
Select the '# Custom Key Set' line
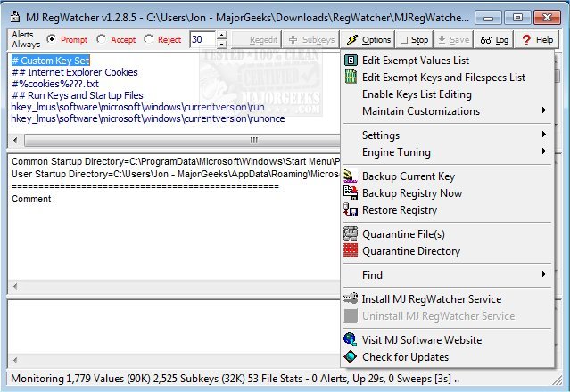pos(51,61)
